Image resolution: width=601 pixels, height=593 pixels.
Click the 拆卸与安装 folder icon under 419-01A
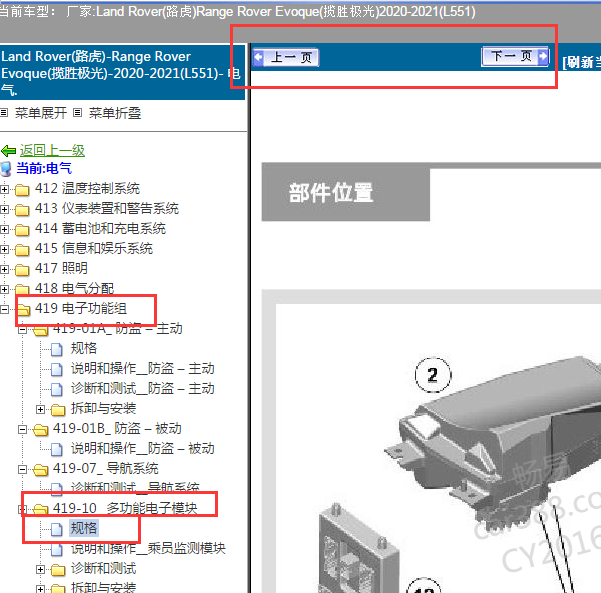click(58, 409)
